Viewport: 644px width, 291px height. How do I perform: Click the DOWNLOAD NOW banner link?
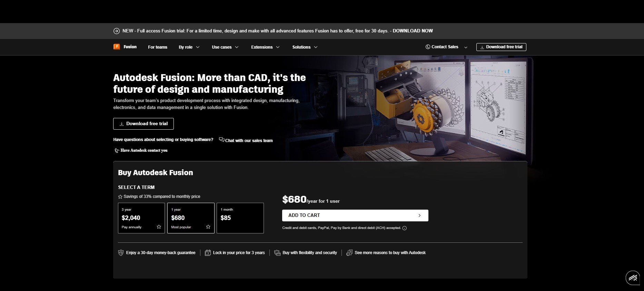click(413, 31)
